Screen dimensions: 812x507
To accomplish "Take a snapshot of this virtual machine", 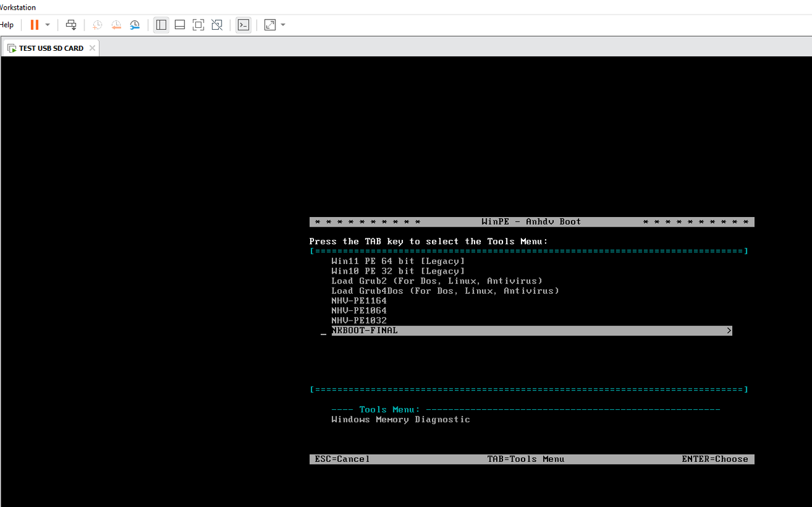I will [97, 25].
